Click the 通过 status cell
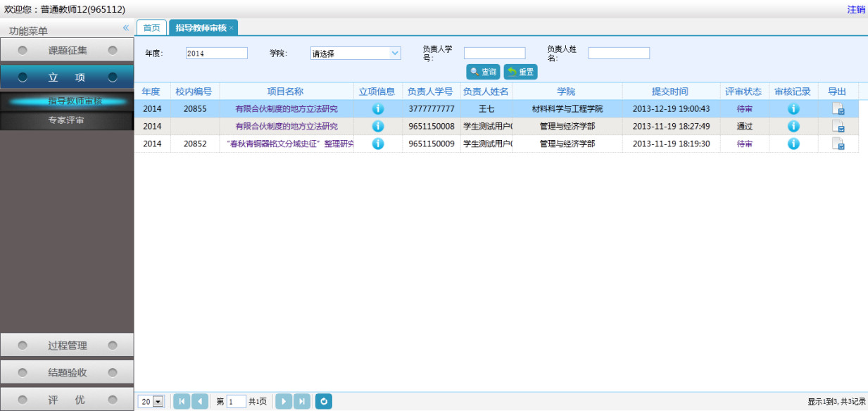Image resolution: width=868 pixels, height=411 pixels. (x=744, y=126)
